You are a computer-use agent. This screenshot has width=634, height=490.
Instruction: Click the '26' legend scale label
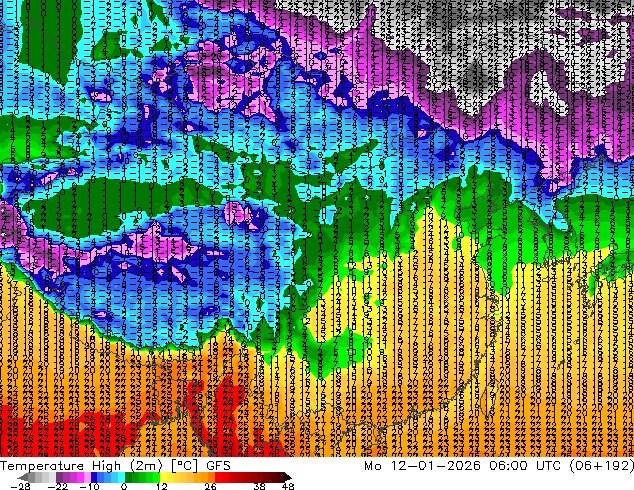210,486
